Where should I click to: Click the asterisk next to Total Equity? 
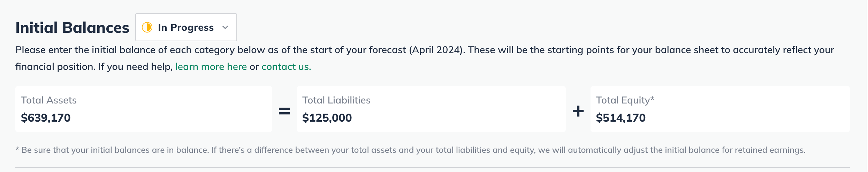(653, 99)
